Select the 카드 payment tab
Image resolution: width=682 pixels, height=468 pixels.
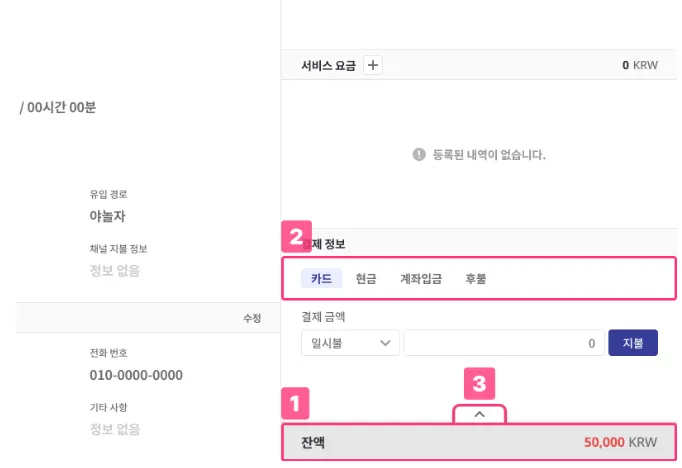(x=321, y=279)
